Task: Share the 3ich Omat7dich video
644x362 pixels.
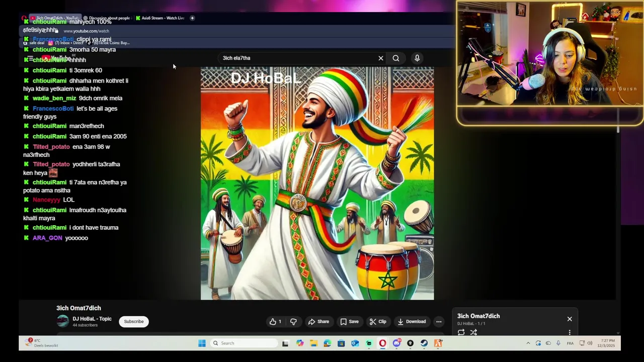Action: [x=318, y=322]
